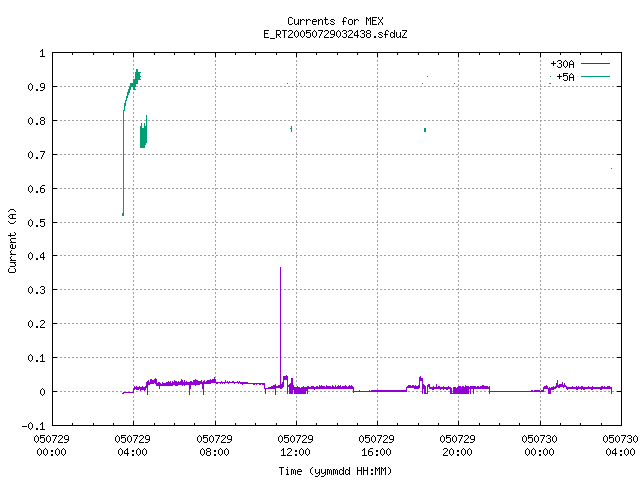Screen dimensions: 640x480
Task: Click the '+5A' legend label
Action: point(565,77)
